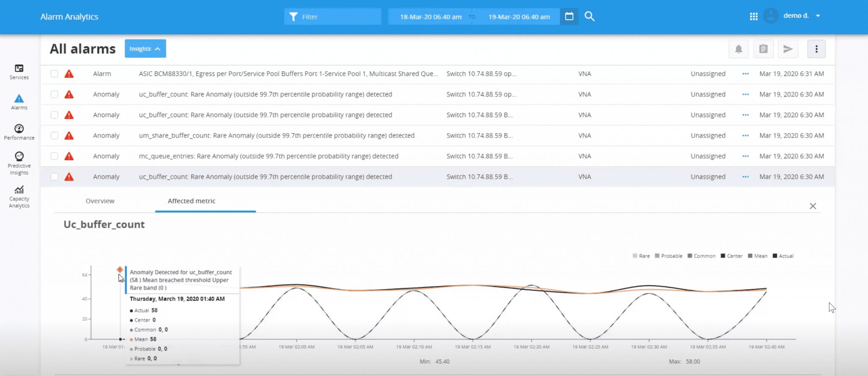Toggle Common series in chart legend
Image resolution: width=868 pixels, height=376 pixels.
click(x=701, y=256)
